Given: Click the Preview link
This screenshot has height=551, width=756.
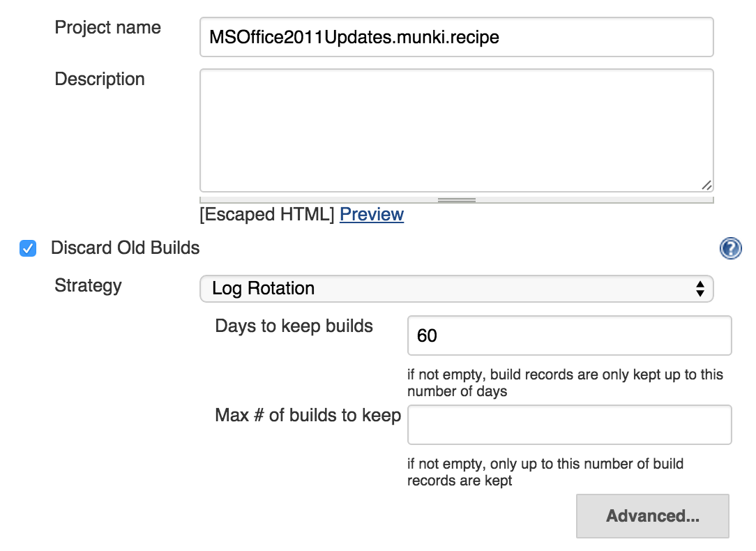Looking at the screenshot, I should (372, 214).
